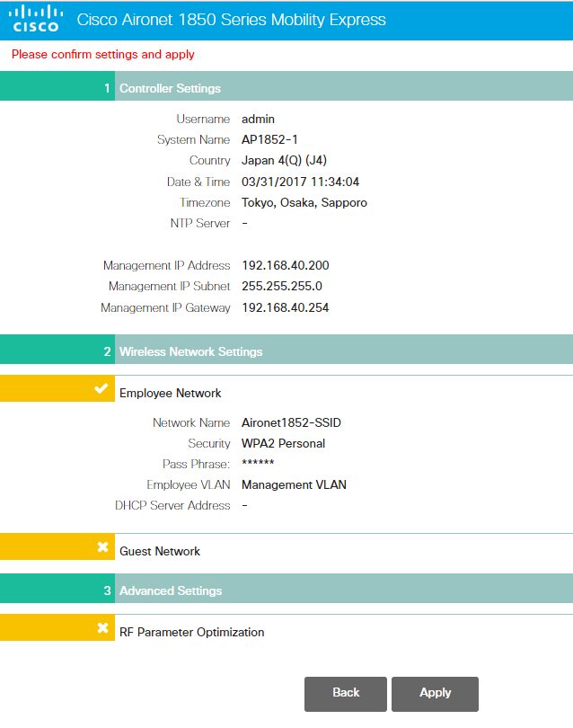573x728 pixels.
Task: Click the Apply button
Action: coord(435,694)
